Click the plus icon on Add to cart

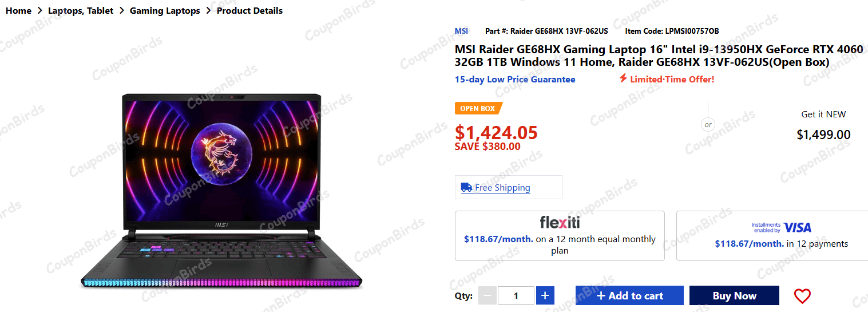[601, 296]
